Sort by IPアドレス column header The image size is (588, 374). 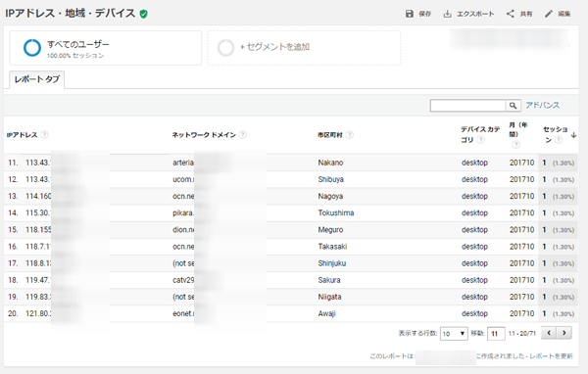coord(23,135)
